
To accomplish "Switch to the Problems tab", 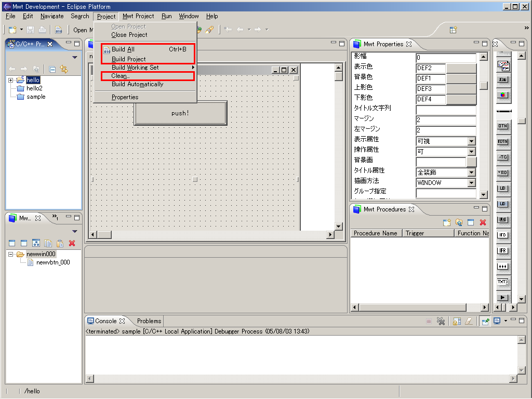I will (x=149, y=321).
